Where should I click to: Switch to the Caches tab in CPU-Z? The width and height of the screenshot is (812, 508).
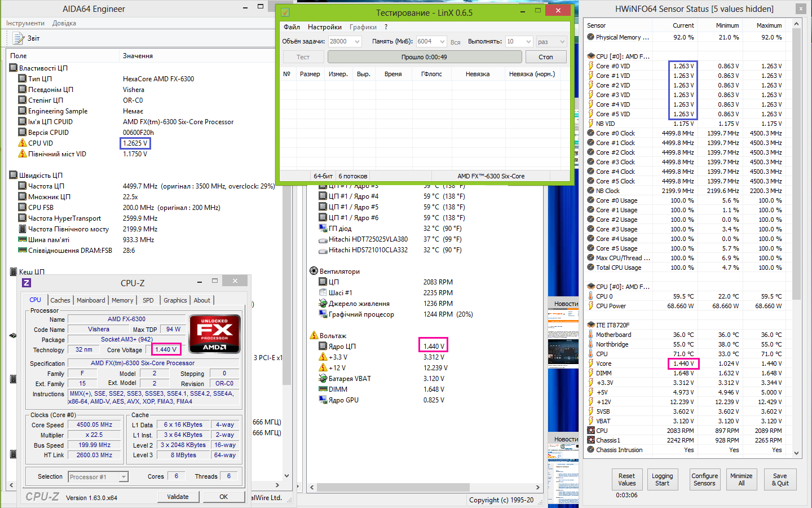tap(60, 300)
